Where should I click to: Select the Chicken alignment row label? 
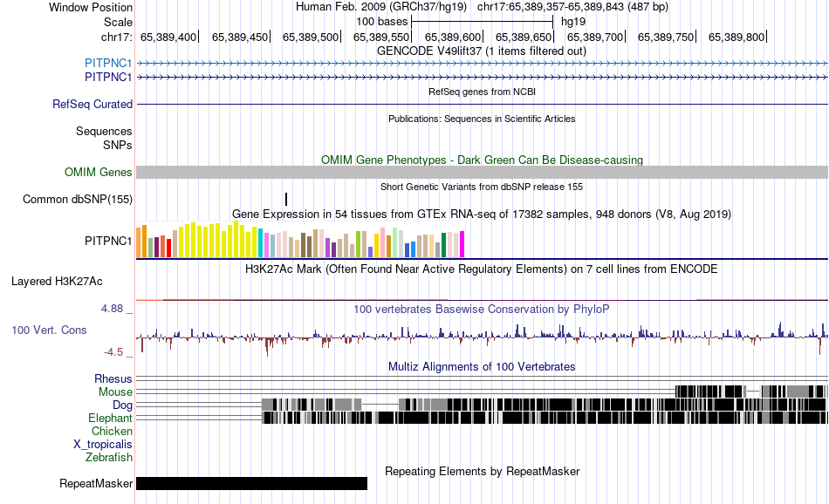pyautogui.click(x=112, y=431)
